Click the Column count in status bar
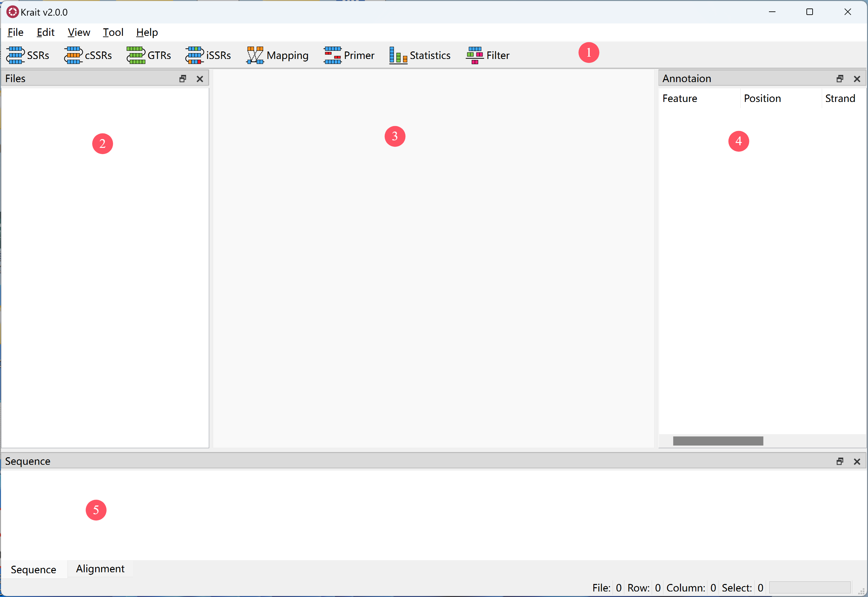The image size is (868, 597). 713,588
